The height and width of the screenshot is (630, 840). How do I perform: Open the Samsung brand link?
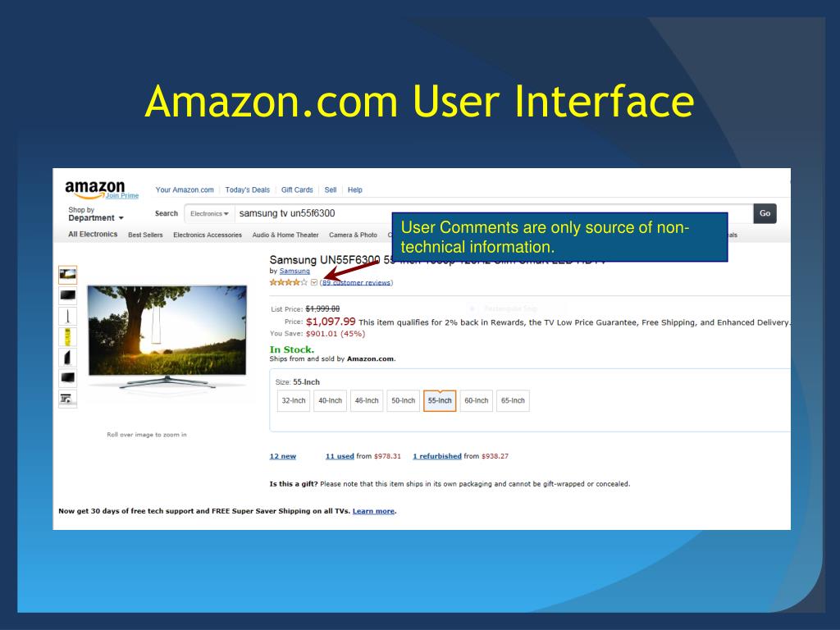[294, 271]
